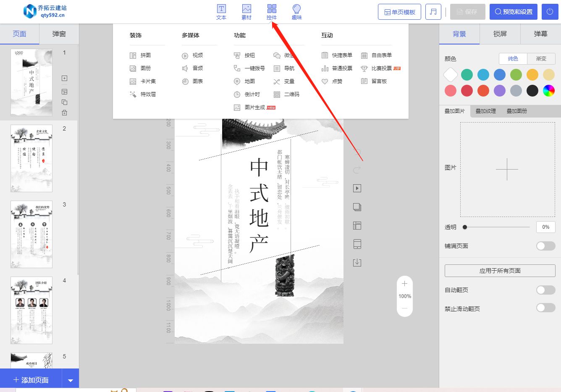Insert a 图表 chart control
Viewport: 561px width, 392px height.
(192, 81)
